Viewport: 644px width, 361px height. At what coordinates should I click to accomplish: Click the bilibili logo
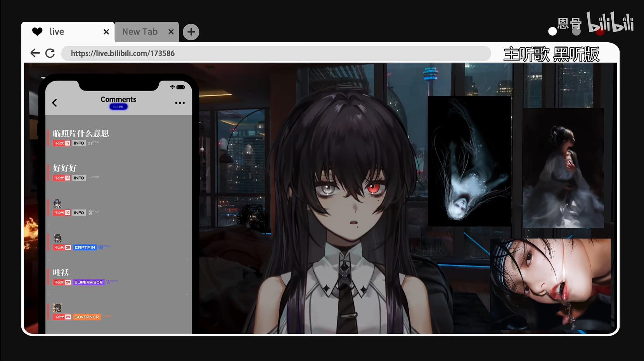pos(610,22)
